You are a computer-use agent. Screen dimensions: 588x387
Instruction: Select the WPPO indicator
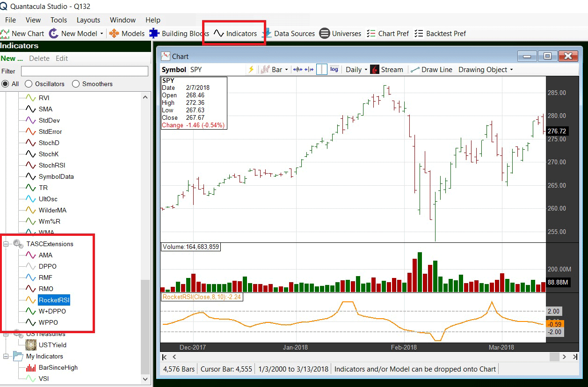tap(48, 322)
